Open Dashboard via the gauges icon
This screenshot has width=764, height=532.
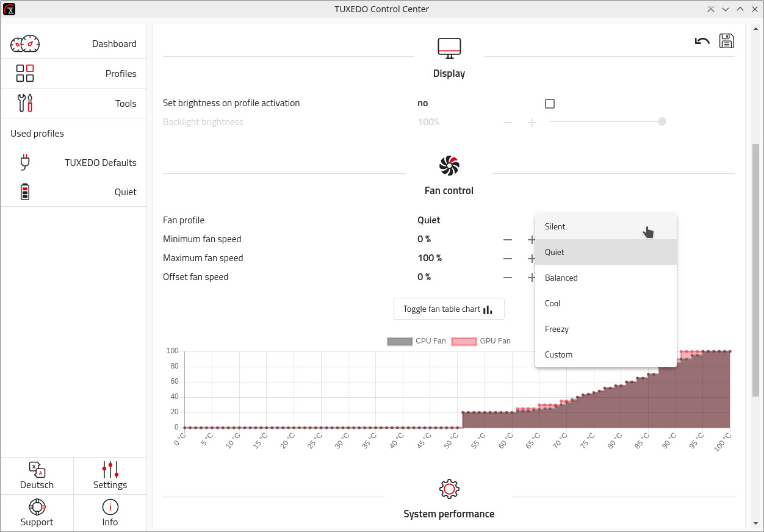[x=25, y=44]
